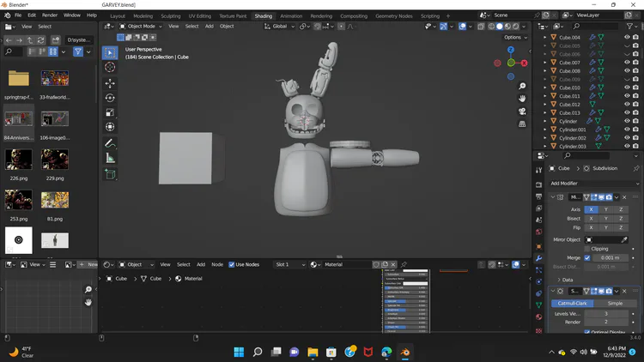Open the outliner filter funnel icon
The width and height of the screenshot is (644, 362).
point(629,27)
